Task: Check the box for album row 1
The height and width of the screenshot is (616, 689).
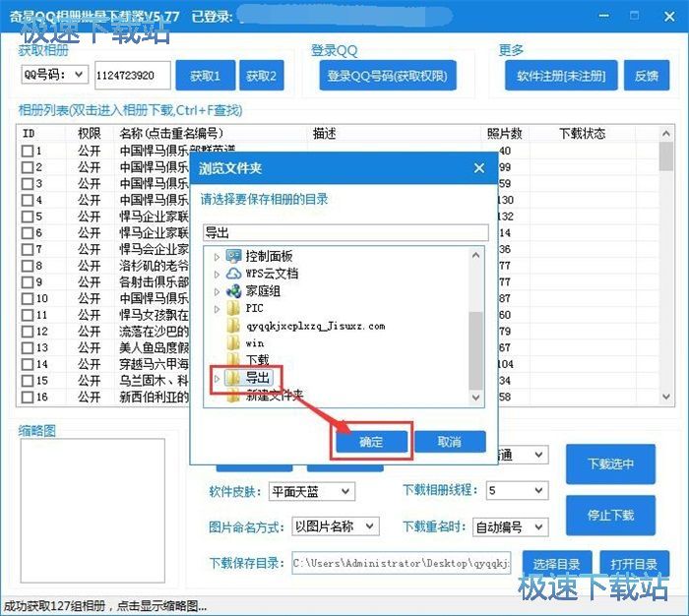Action: click(28, 152)
